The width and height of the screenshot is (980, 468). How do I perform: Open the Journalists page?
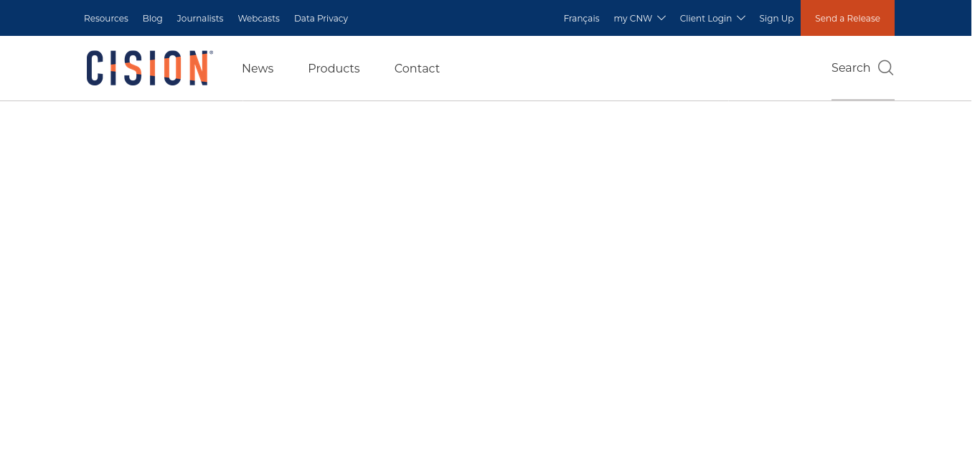(200, 18)
